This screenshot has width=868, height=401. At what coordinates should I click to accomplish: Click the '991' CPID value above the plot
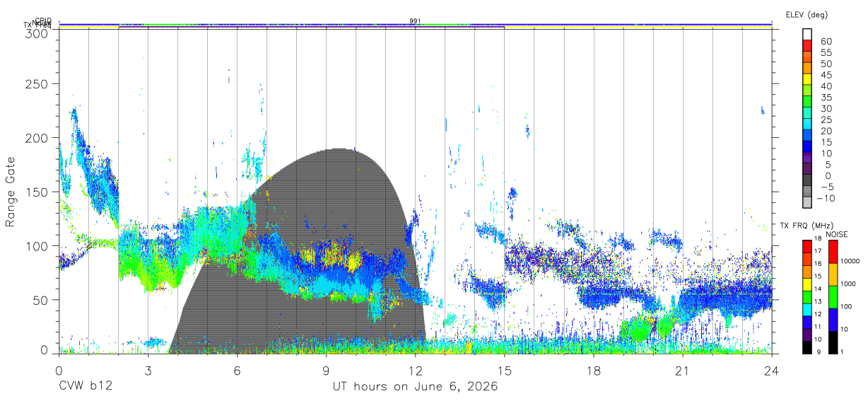(x=416, y=21)
